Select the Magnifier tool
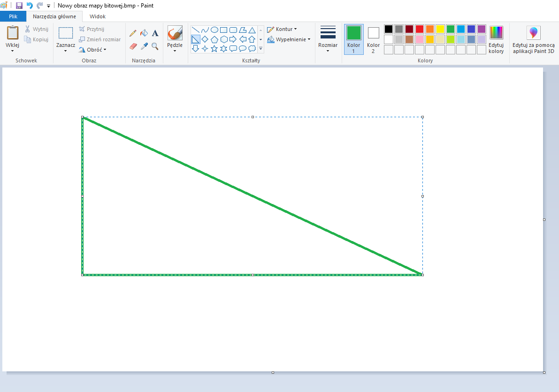Screen dimensions: 559x392 (x=155, y=46)
